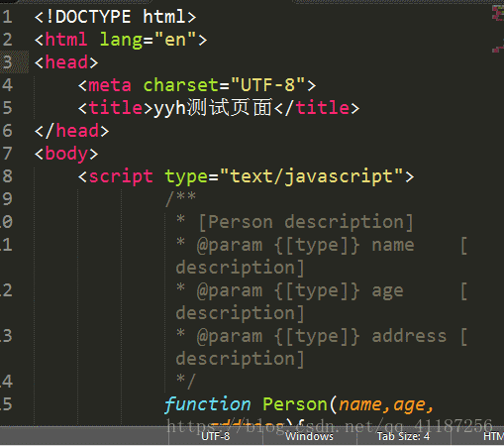Image resolution: width=504 pixels, height=446 pixels.
Task: Click the closing /title tag
Action: [x=316, y=108]
